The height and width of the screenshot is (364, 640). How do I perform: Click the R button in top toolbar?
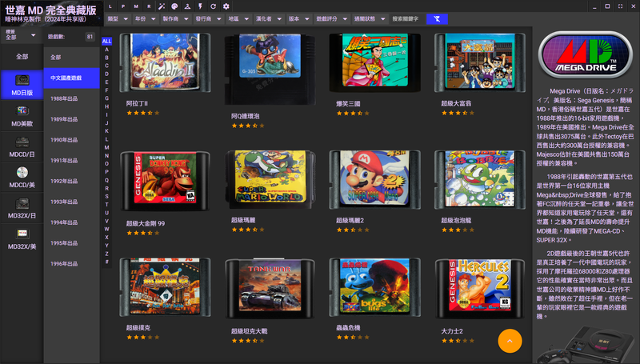click(149, 6)
